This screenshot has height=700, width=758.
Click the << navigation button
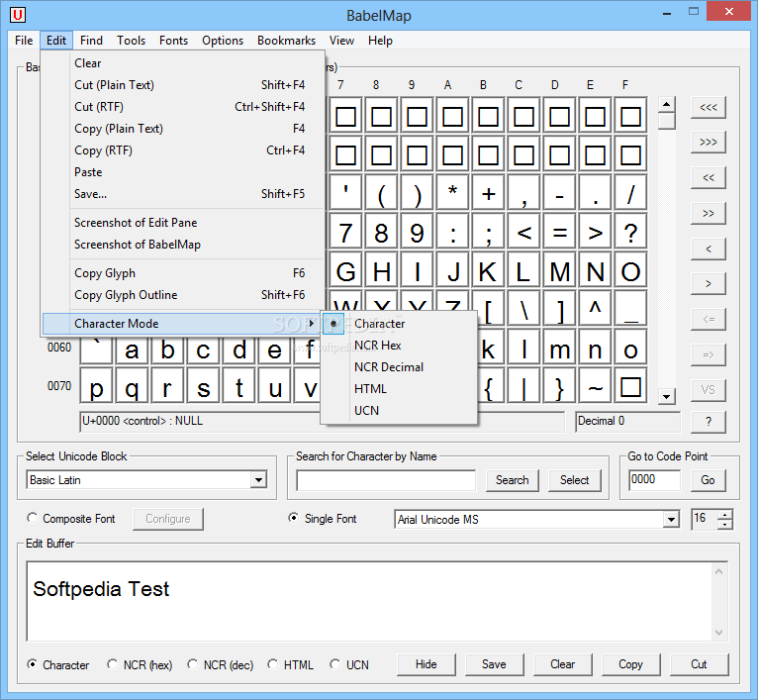709,177
